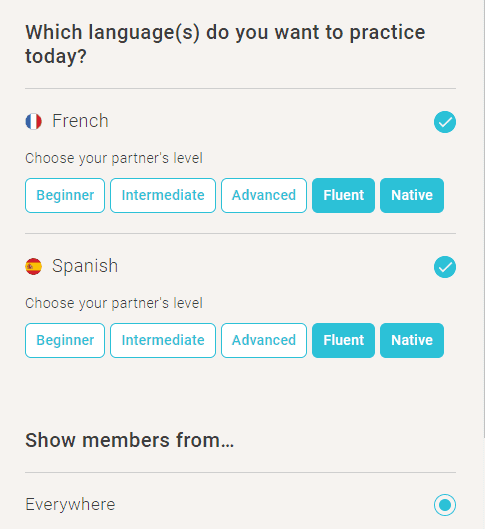Deselect Fluent level for Spanish
This screenshot has height=529, width=485.
[343, 340]
